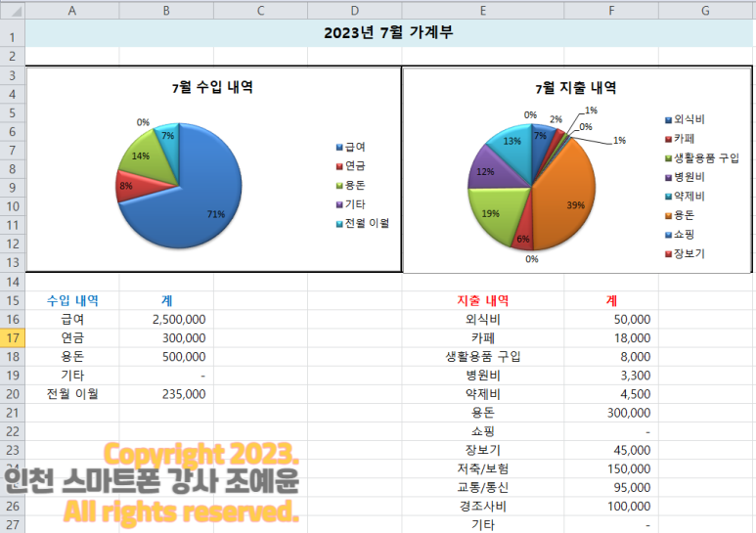This screenshot has width=756, height=533.
Task: Select the 지출 내역 header cell
Action: tap(482, 300)
